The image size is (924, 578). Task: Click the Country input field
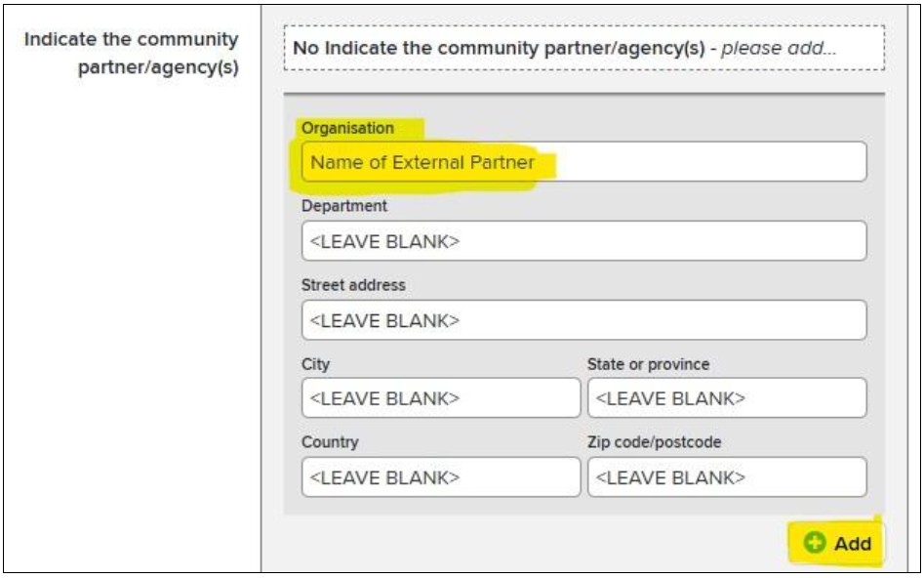[440, 477]
